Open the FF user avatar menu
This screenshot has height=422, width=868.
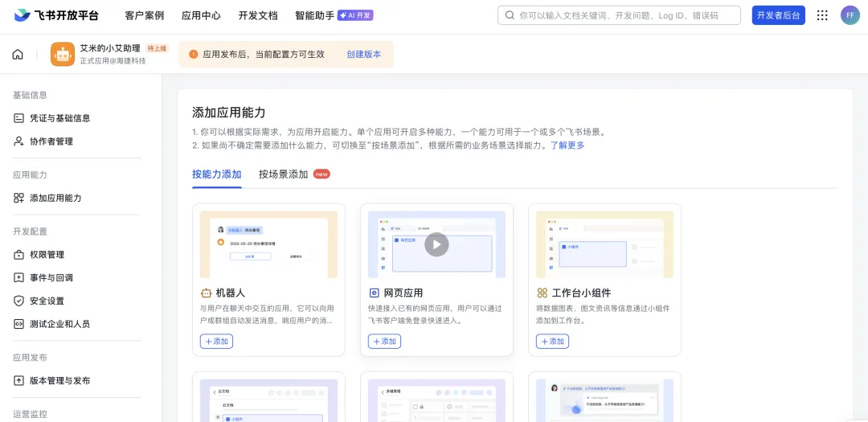point(850,15)
